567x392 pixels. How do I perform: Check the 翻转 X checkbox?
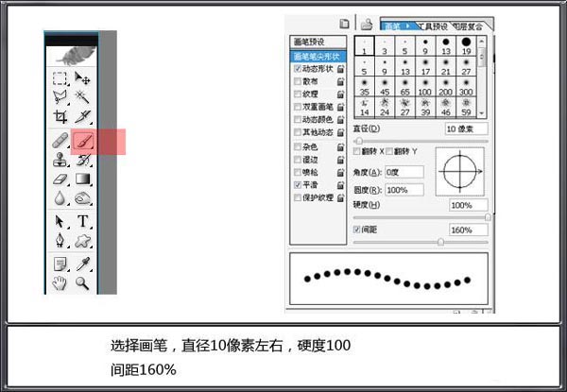357,151
